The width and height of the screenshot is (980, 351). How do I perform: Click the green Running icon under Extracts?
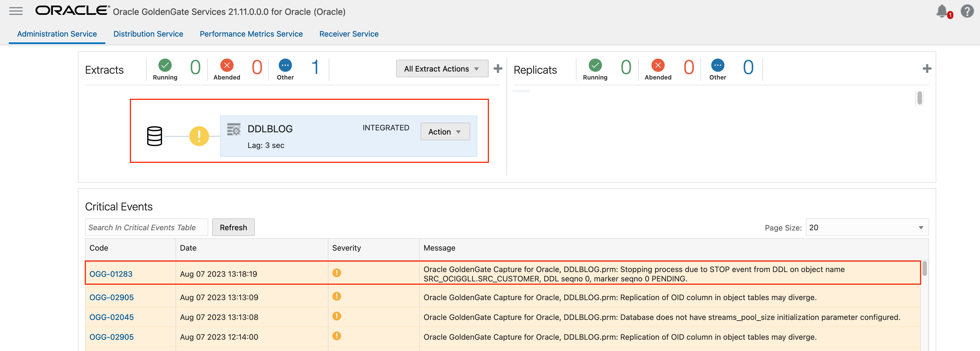165,65
